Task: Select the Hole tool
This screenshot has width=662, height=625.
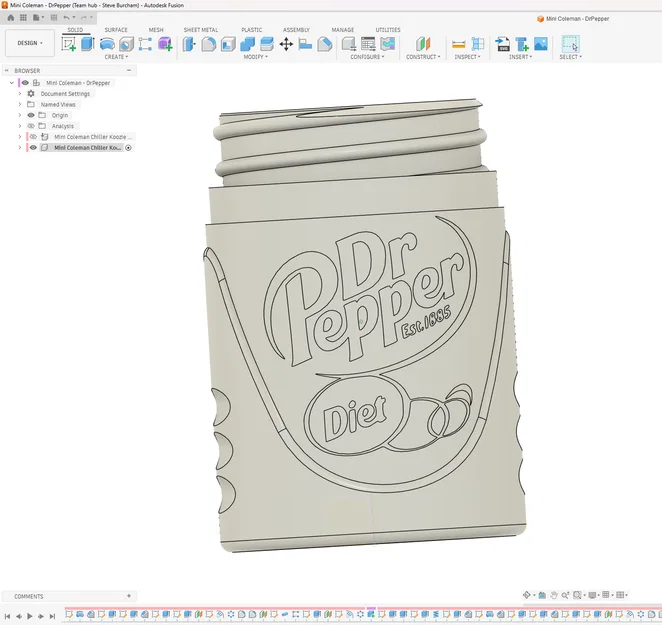Action: click(x=126, y=44)
